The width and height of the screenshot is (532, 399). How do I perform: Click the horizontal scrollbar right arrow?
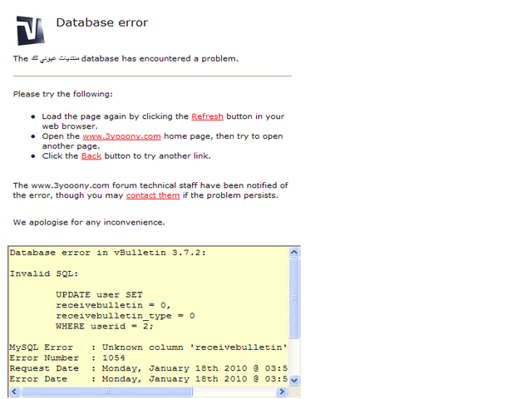(282, 392)
